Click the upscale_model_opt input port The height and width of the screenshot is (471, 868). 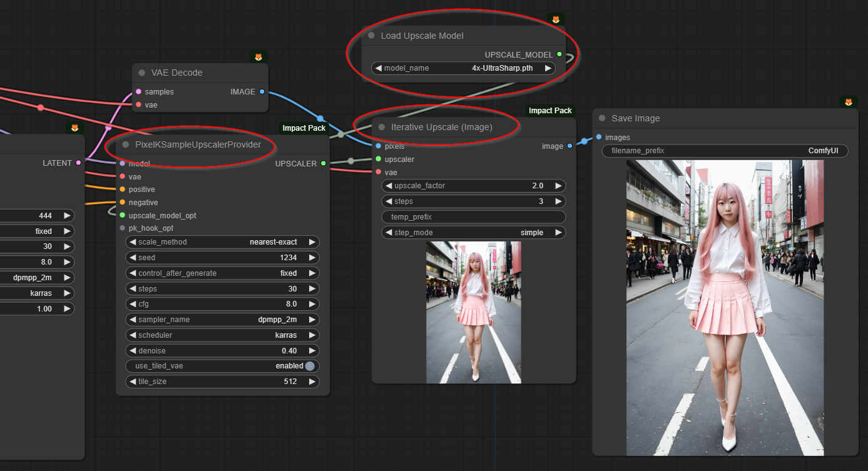122,215
